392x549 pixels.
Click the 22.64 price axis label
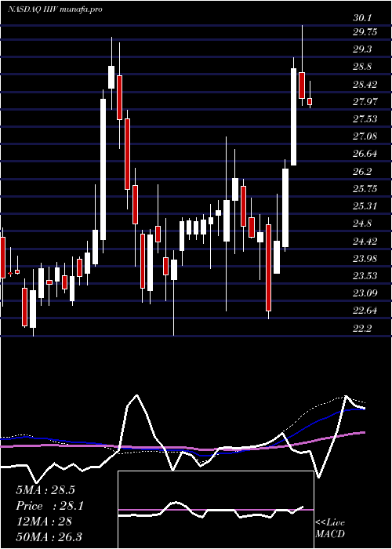(365, 311)
